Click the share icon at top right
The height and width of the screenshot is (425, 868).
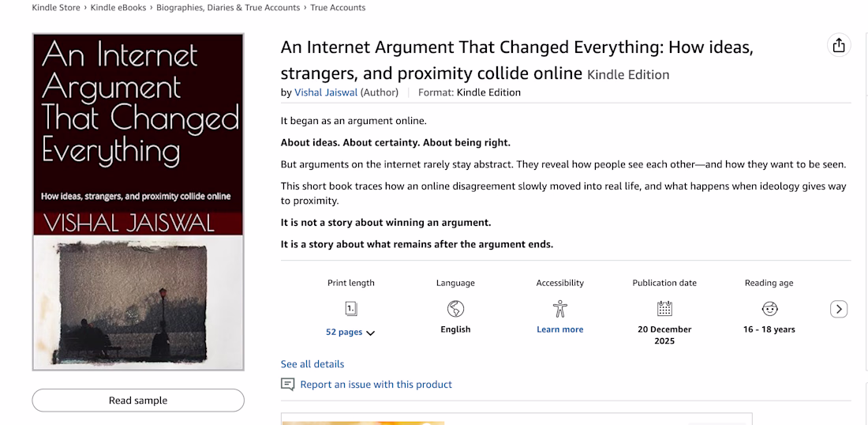point(839,46)
